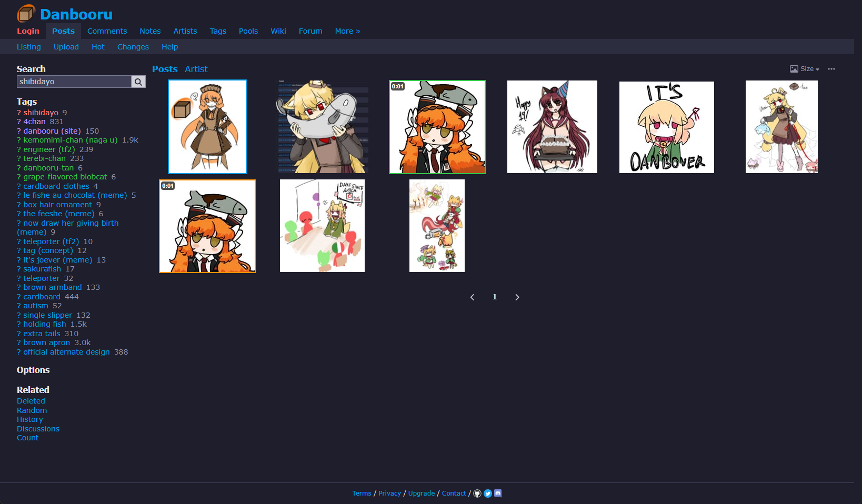Open the Privacy footer link
The height and width of the screenshot is (504, 862).
click(x=390, y=493)
